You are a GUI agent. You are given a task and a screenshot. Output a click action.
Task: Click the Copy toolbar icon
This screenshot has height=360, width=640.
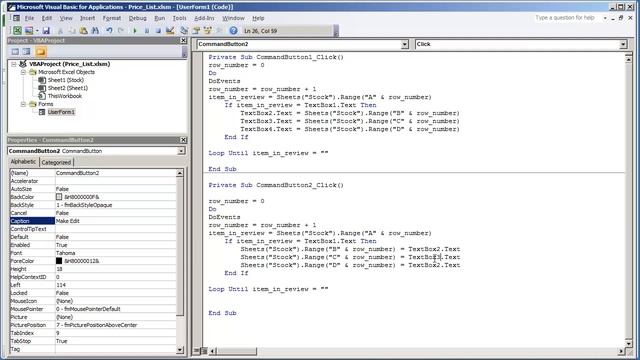[x=72, y=31]
